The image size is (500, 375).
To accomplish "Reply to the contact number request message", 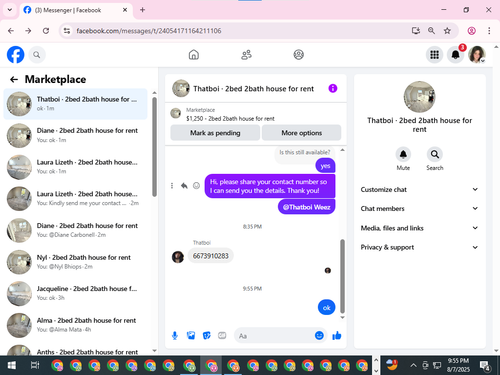I will tap(184, 186).
